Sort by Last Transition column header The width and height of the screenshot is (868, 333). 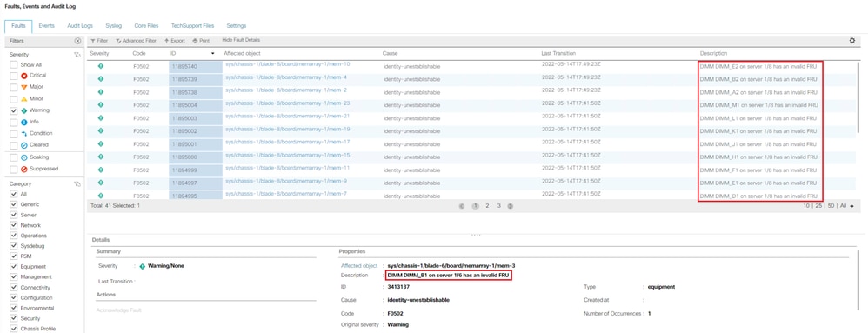click(x=558, y=54)
